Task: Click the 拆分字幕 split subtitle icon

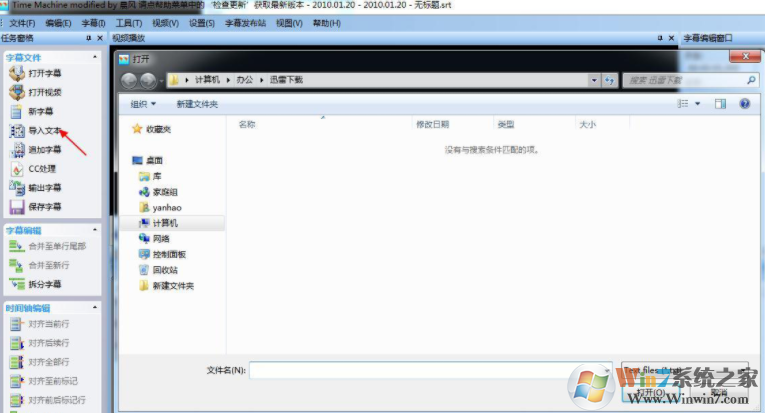Action: coord(17,284)
